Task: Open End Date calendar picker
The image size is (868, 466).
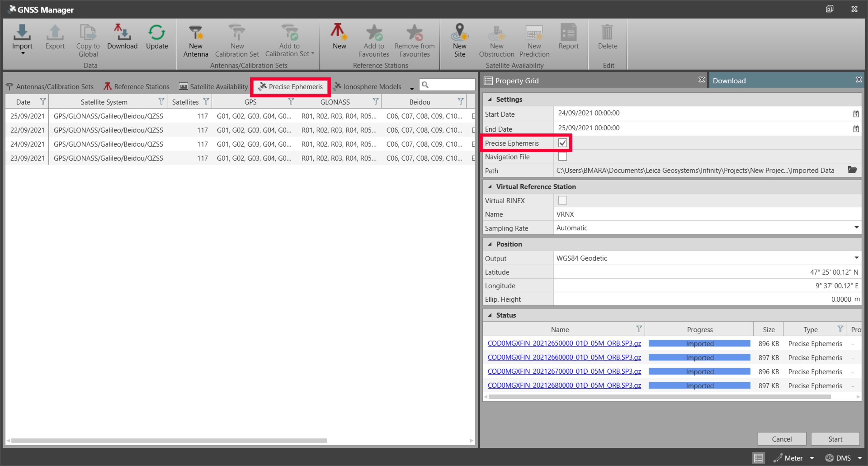Action: 856,129
